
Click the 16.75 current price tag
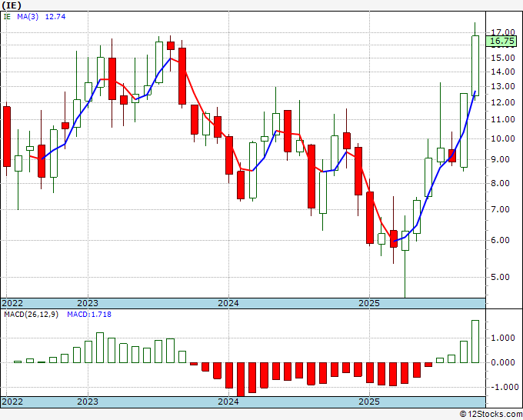click(502, 41)
